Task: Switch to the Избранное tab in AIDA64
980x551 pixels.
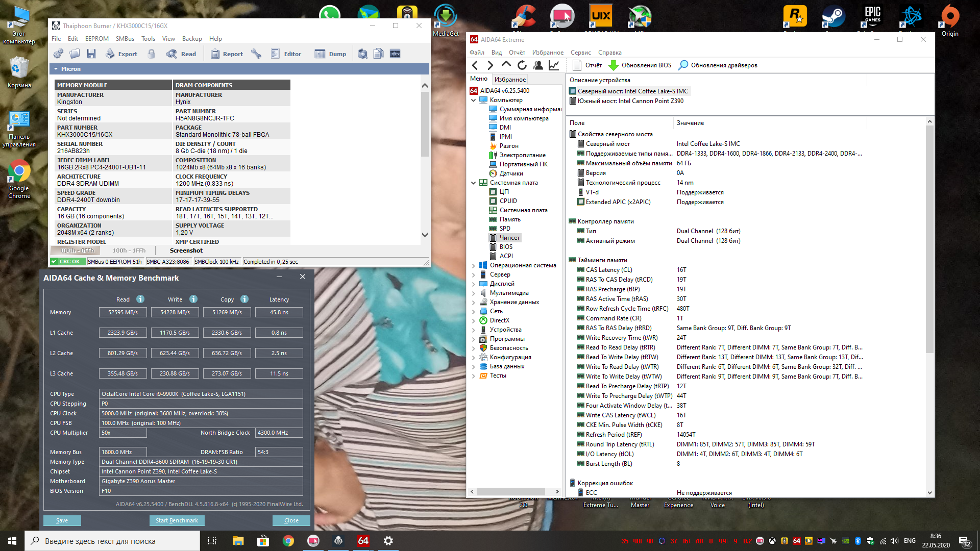Action: coord(509,80)
